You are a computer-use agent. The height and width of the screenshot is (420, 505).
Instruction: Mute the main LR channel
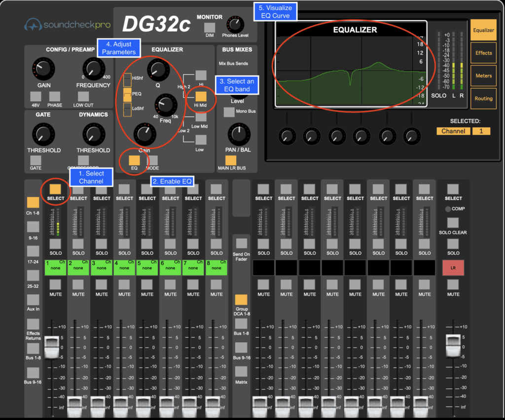tap(453, 284)
